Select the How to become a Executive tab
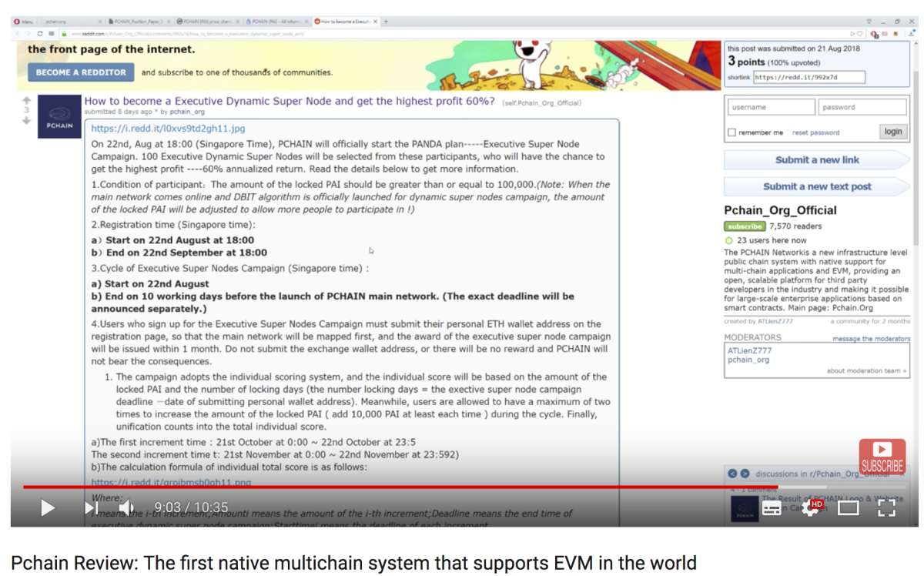The image size is (924, 576). point(346,22)
